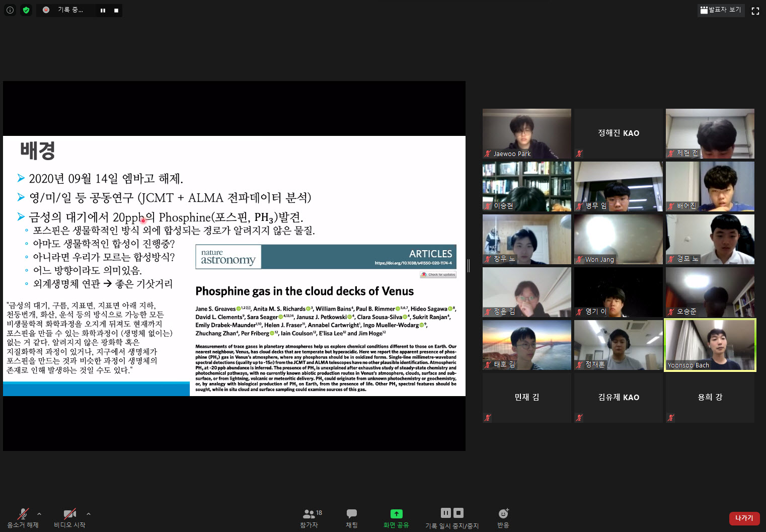Unmute microphone (음소거 해제)
The width and height of the screenshot is (766, 532).
pyautogui.click(x=23, y=517)
